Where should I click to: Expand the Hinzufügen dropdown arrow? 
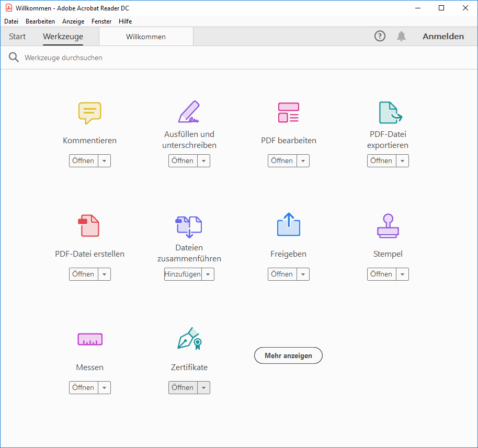click(x=208, y=274)
